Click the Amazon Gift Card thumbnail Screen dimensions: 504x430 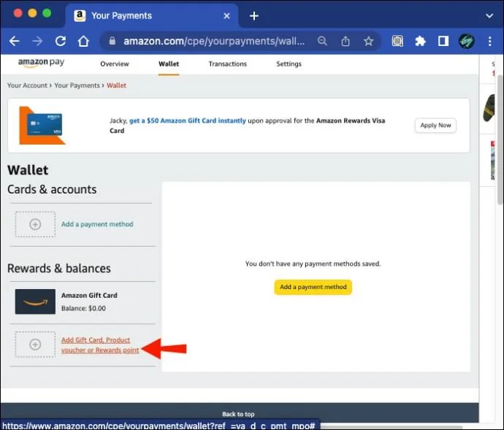35,302
